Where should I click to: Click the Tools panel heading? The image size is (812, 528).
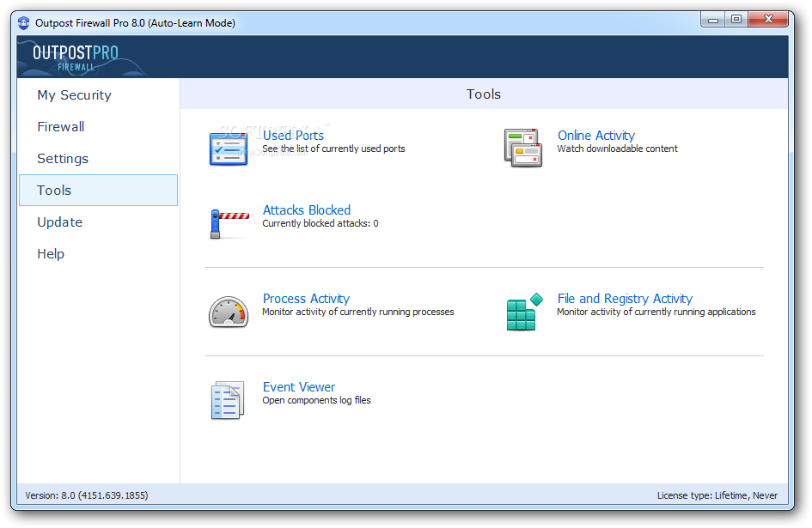(483, 94)
